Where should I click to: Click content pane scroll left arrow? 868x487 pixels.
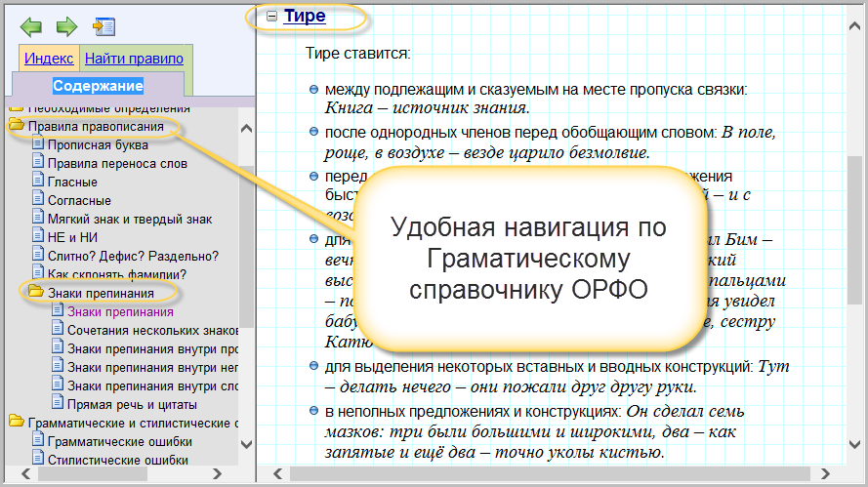click(278, 473)
